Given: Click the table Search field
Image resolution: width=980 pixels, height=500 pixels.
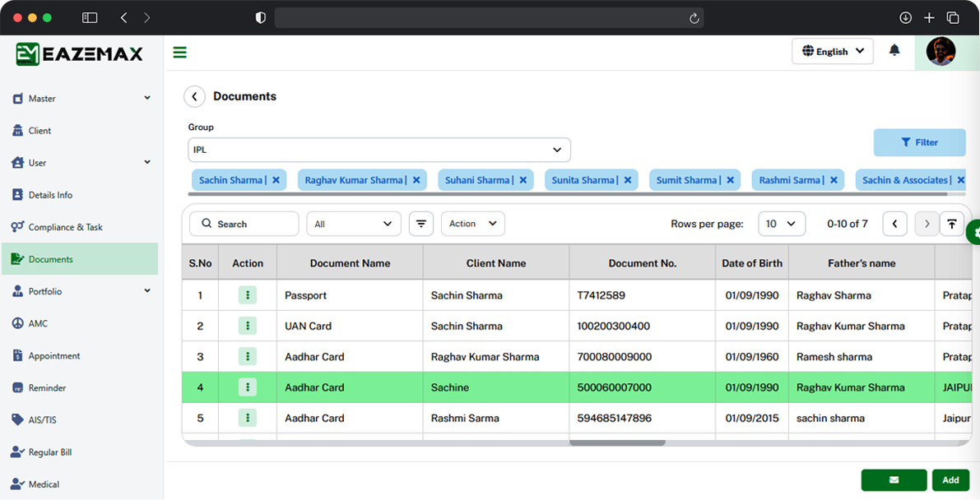Looking at the screenshot, I should (x=244, y=224).
